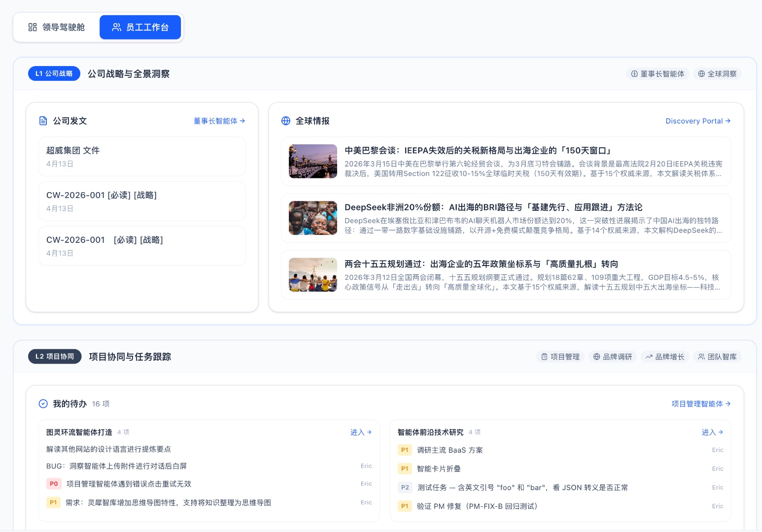
Task: Open P0 task 项目管理智能体遇到错误
Action: coord(209,484)
